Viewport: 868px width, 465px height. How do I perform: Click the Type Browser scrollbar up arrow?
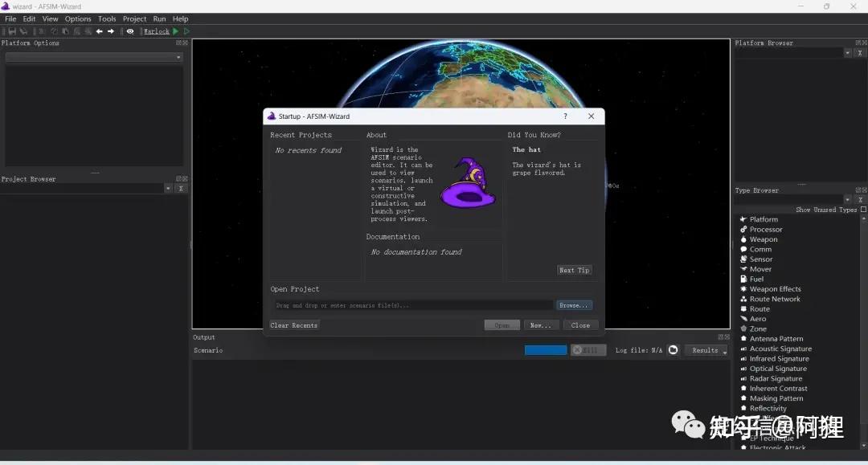coord(863,219)
